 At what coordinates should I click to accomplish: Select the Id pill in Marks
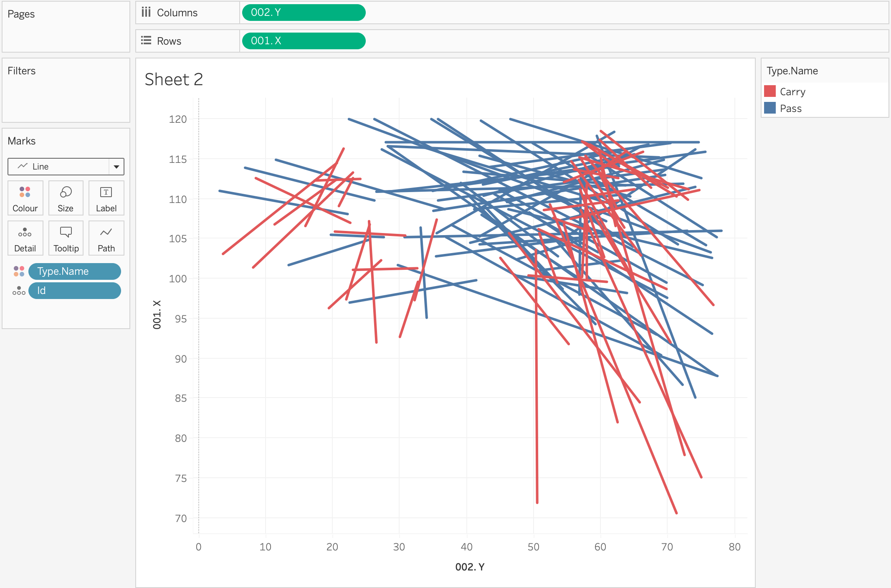[74, 291]
